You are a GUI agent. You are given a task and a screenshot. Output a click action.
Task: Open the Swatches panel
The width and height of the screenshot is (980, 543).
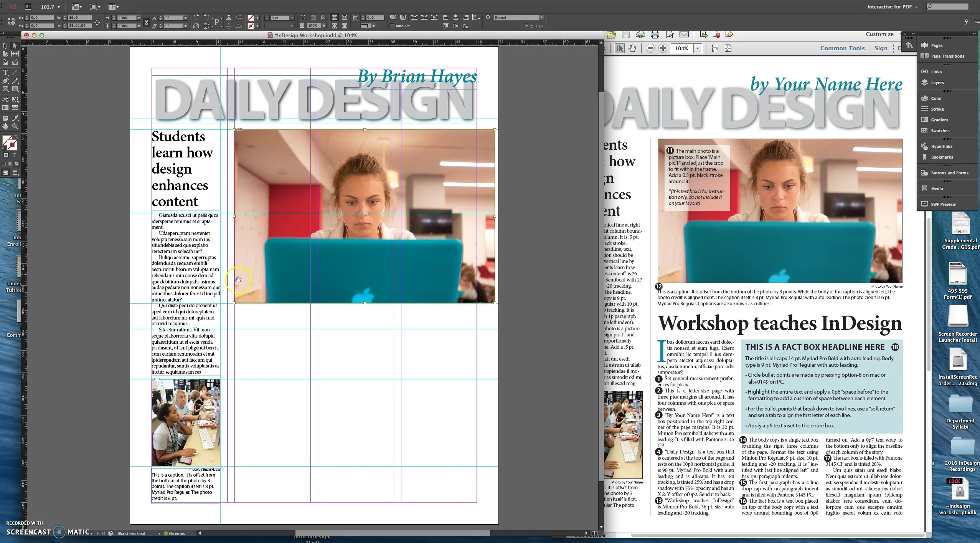pyautogui.click(x=940, y=131)
